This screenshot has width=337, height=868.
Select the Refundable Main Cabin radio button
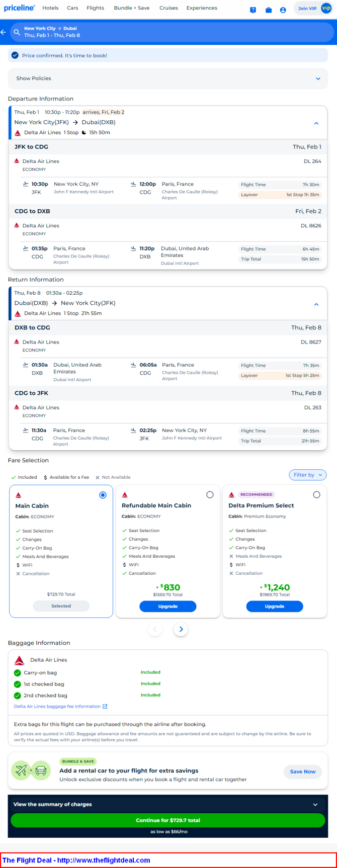coord(210,495)
